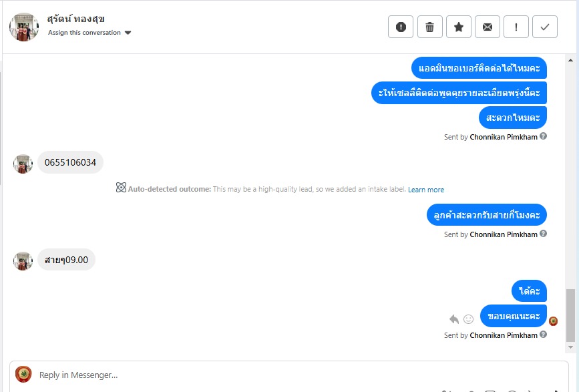Open customer profile picture in header

[x=24, y=27]
